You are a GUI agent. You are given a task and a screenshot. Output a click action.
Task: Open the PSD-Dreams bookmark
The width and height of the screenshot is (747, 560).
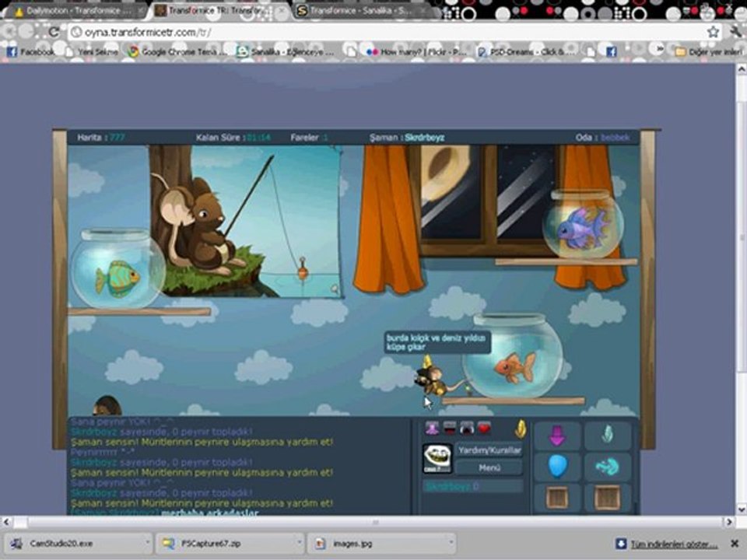coord(527,51)
